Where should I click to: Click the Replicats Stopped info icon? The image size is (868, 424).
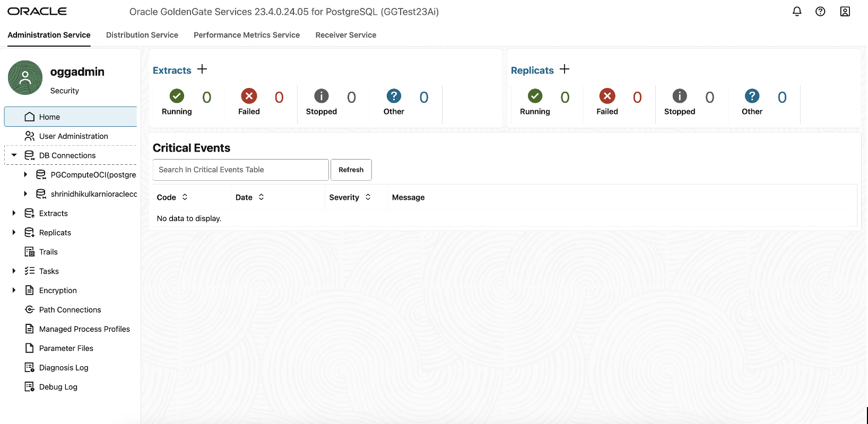(680, 96)
